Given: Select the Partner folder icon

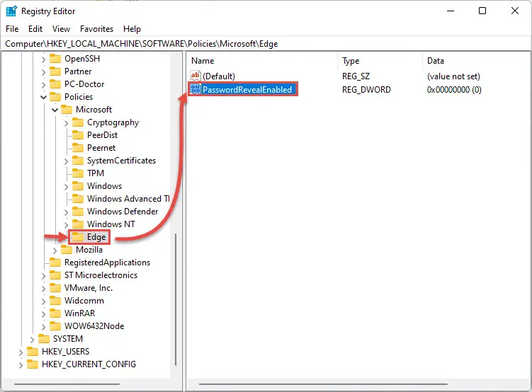Looking at the screenshot, I should click(55, 71).
